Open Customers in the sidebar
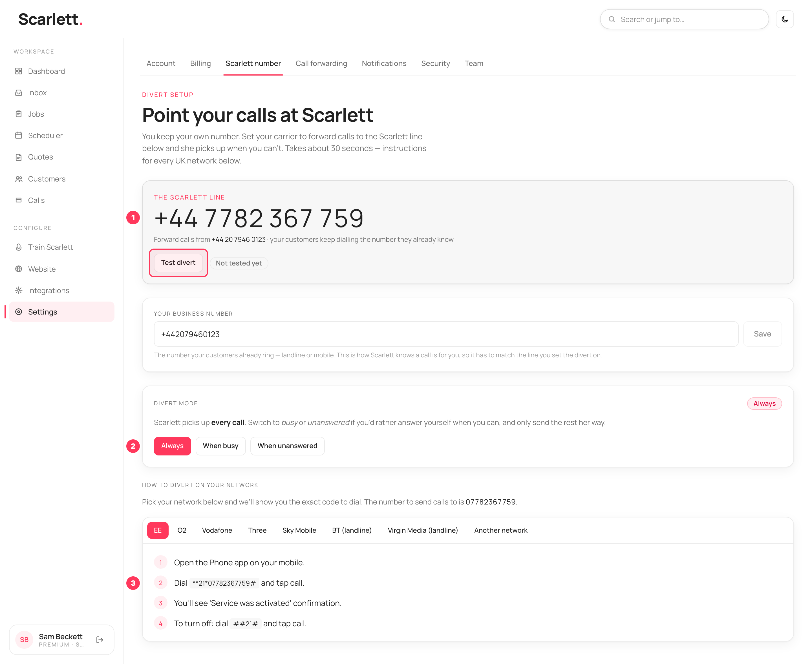The image size is (812, 664). click(x=62, y=179)
